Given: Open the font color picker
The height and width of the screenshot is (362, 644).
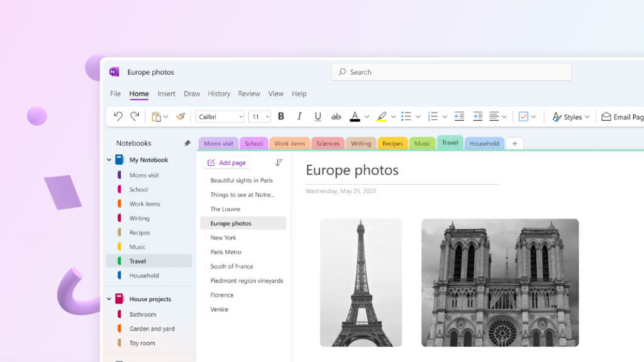Looking at the screenshot, I should (356, 117).
